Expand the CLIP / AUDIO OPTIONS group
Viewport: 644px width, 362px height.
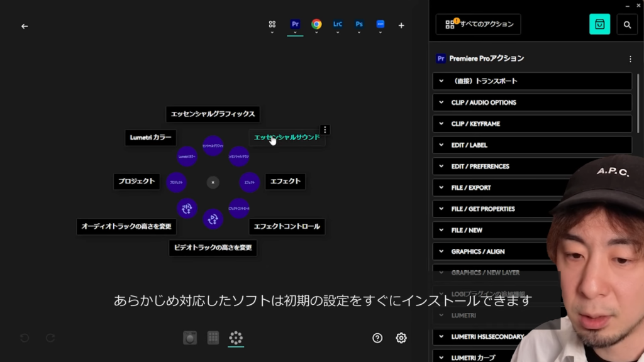[x=532, y=102]
